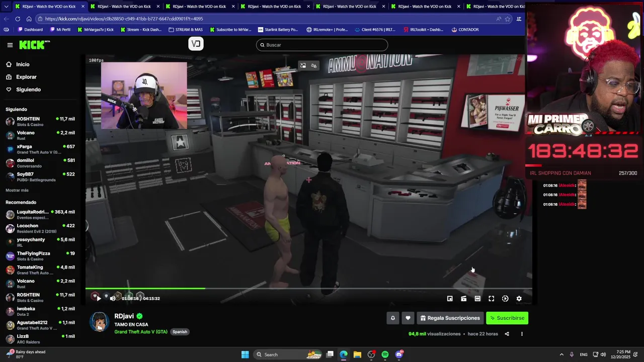Image resolution: width=644 pixels, height=362 pixels.
Task: Share the VOD via share icon
Action: [x=507, y=334]
